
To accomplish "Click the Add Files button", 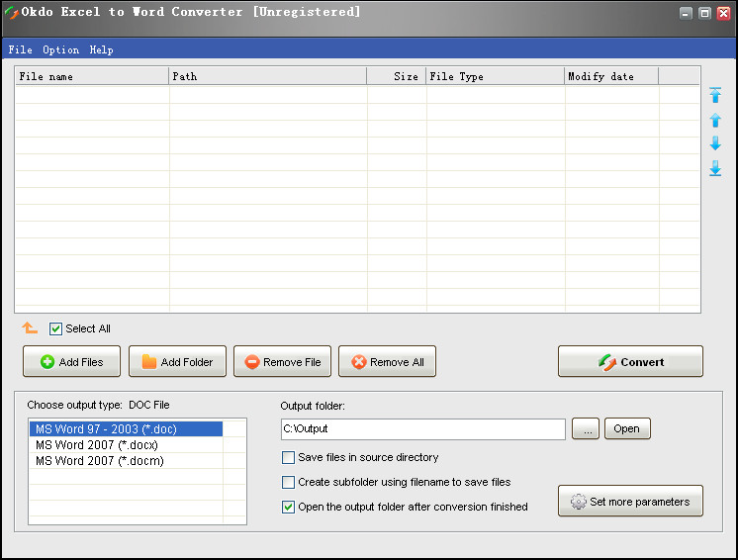I will (71, 361).
